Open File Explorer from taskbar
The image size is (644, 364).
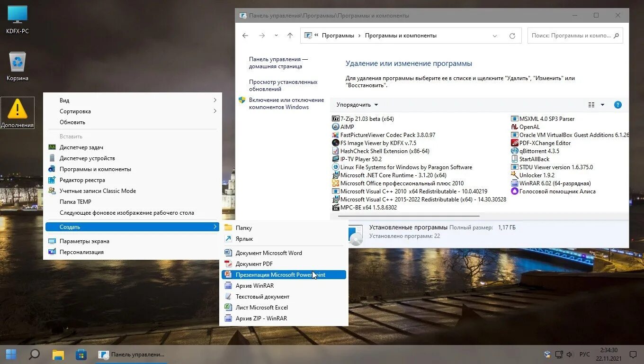(x=58, y=354)
